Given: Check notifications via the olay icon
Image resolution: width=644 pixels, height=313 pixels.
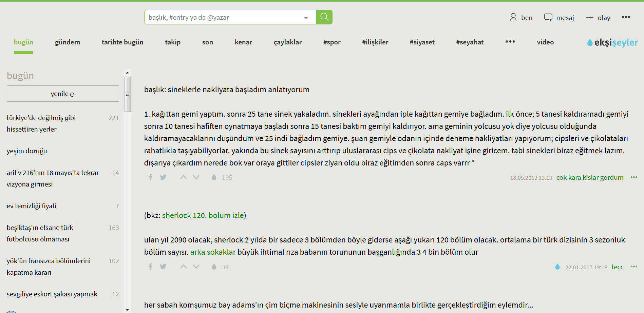Looking at the screenshot, I should pyautogui.click(x=590, y=17).
